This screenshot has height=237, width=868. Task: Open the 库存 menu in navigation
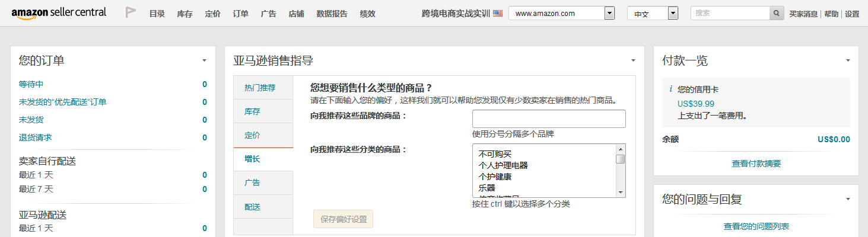coord(185,14)
